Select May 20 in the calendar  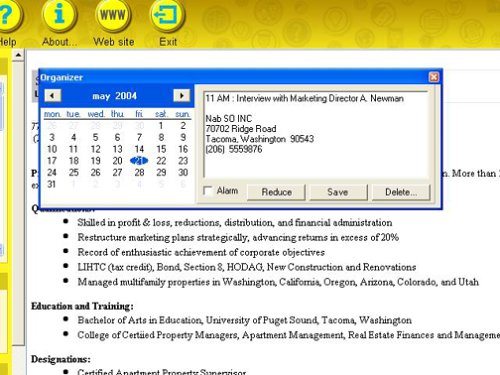click(x=117, y=161)
